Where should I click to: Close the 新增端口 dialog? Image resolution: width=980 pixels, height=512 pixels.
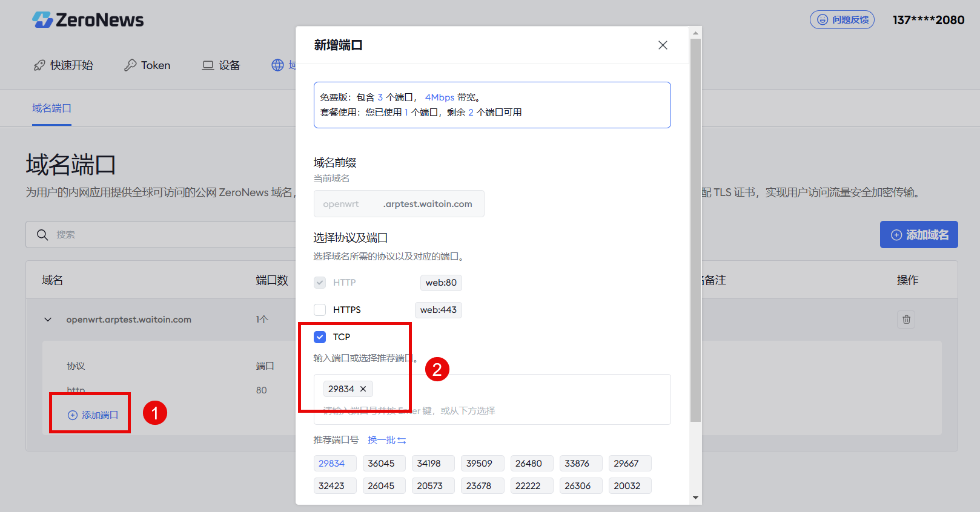tap(663, 45)
